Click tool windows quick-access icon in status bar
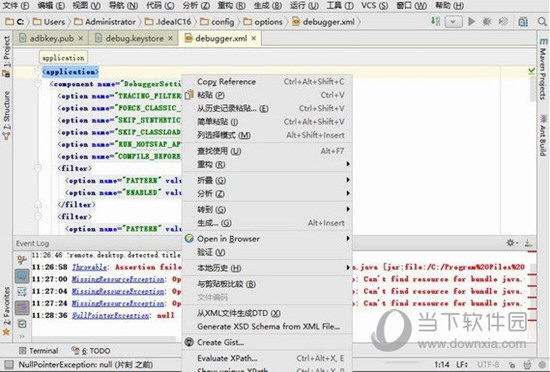The image size is (550, 372). (9, 365)
